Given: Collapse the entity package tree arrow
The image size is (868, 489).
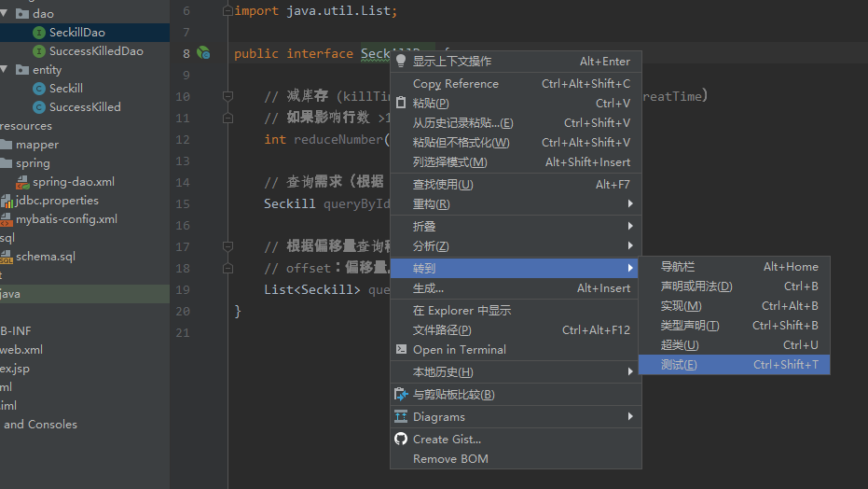Looking at the screenshot, I should click(5, 69).
